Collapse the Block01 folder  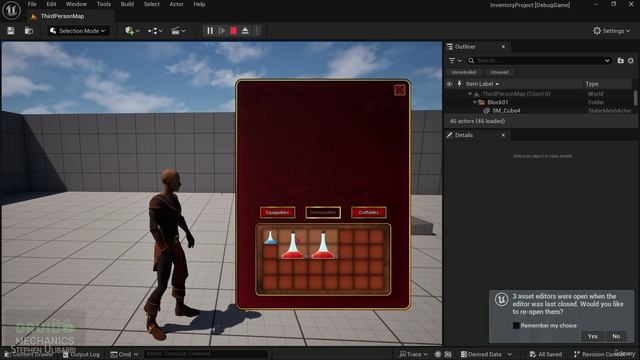(x=475, y=102)
